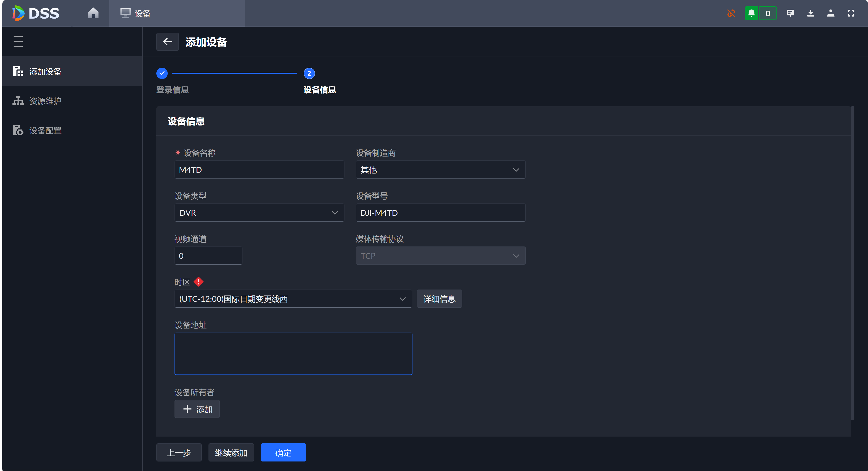Viewport: 868px width, 471px height.
Task: Open the 设备制造商 dropdown
Action: click(440, 169)
